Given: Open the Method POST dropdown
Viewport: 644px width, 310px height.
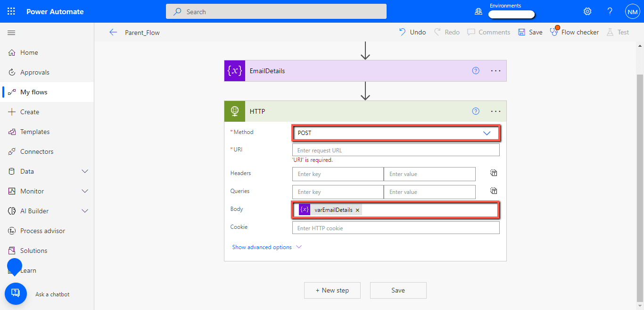Looking at the screenshot, I should pyautogui.click(x=396, y=133).
